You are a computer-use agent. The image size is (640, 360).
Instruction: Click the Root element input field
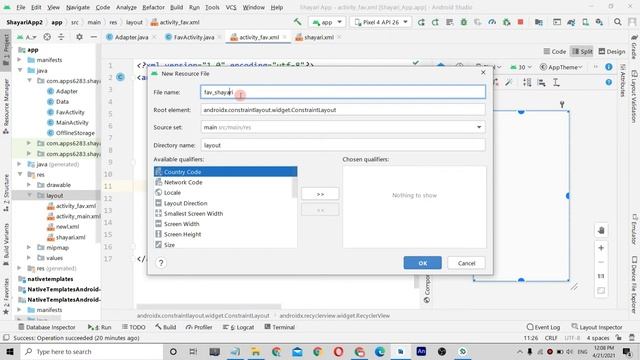pos(343,110)
